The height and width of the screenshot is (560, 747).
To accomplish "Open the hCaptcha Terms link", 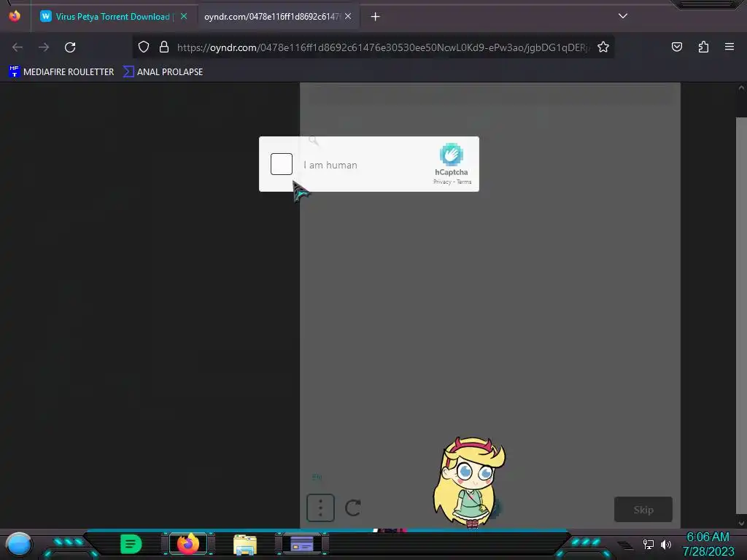I will [x=464, y=182].
